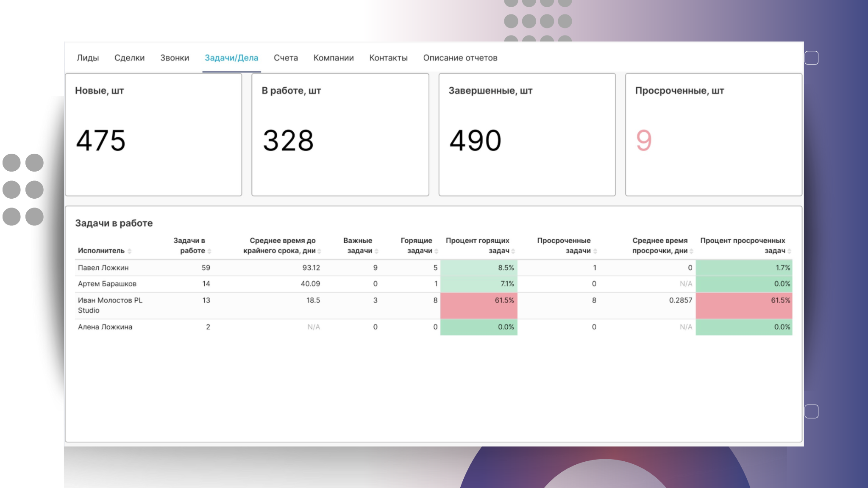
Task: Go to the Счета tab
Action: pos(286,58)
